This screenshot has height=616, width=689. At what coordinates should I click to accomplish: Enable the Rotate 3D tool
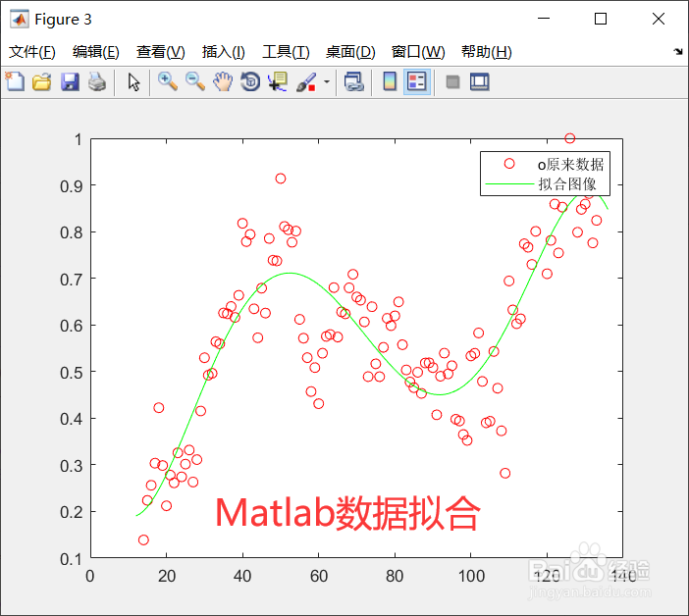click(x=250, y=81)
